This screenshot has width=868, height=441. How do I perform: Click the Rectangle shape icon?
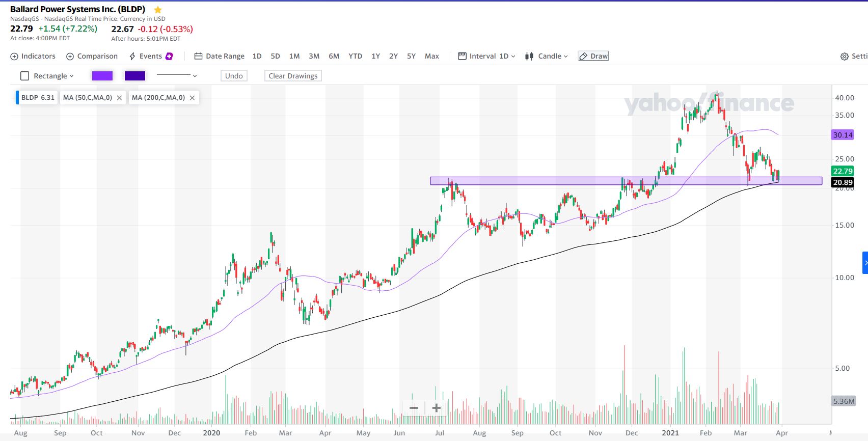24,76
